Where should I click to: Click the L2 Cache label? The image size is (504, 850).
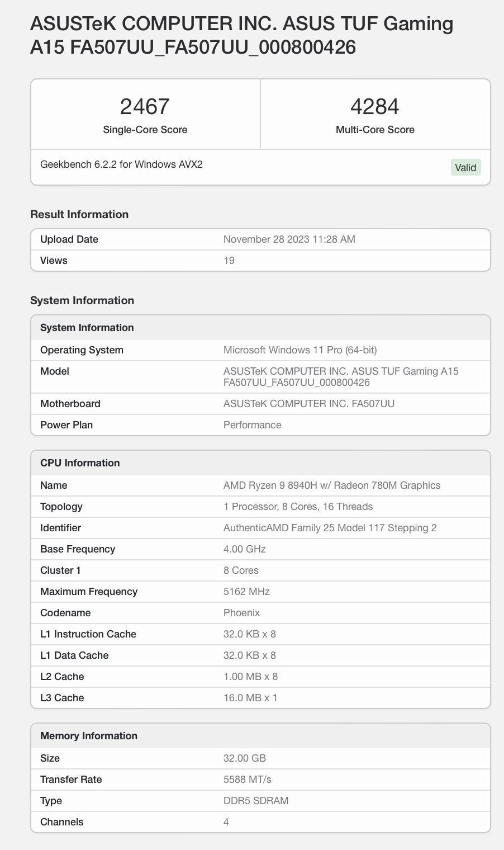(62, 677)
